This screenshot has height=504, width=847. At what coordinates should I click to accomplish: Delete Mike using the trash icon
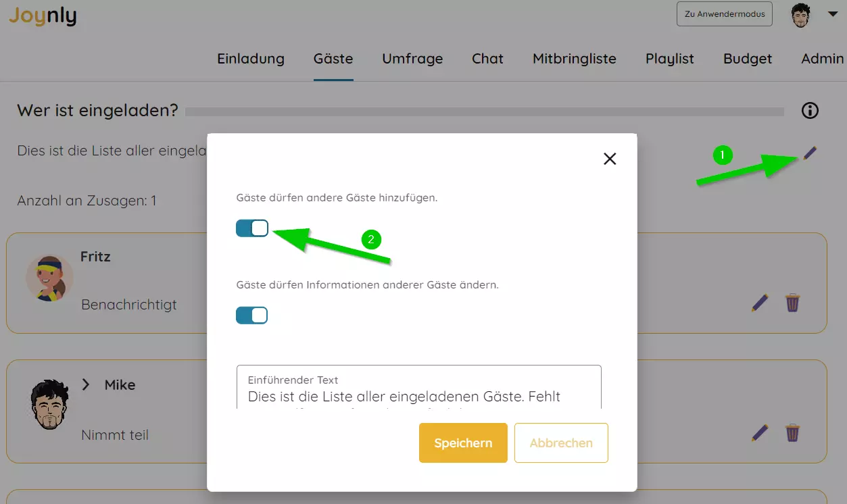792,432
